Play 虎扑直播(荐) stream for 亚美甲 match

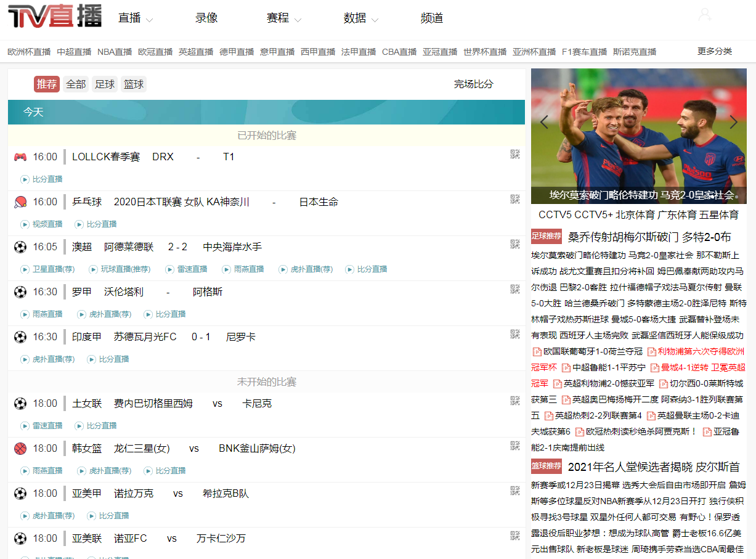click(x=48, y=516)
